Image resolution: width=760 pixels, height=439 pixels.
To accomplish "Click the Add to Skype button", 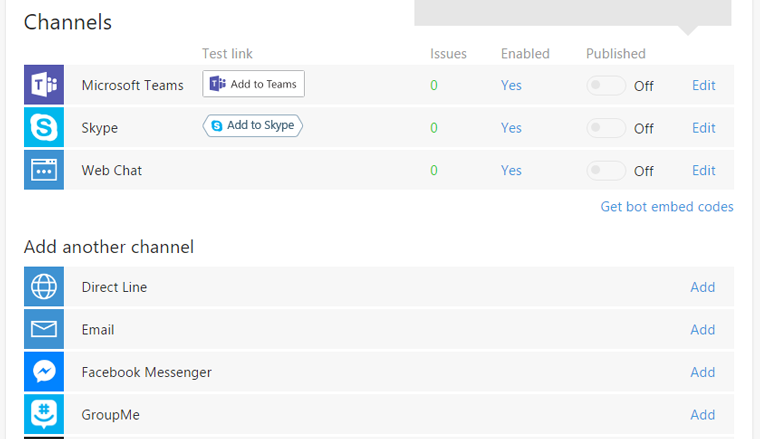I will [253, 125].
